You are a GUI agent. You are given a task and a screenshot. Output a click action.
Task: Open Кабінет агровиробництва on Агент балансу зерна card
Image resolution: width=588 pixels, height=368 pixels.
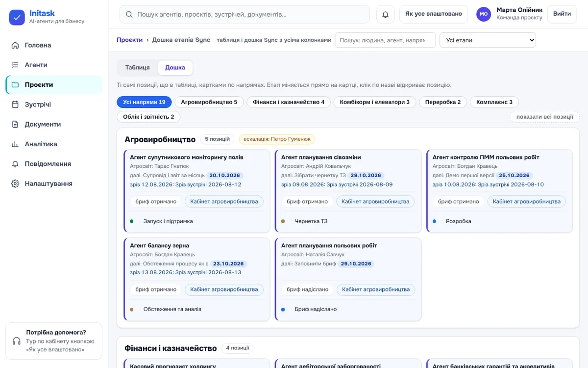pos(224,289)
